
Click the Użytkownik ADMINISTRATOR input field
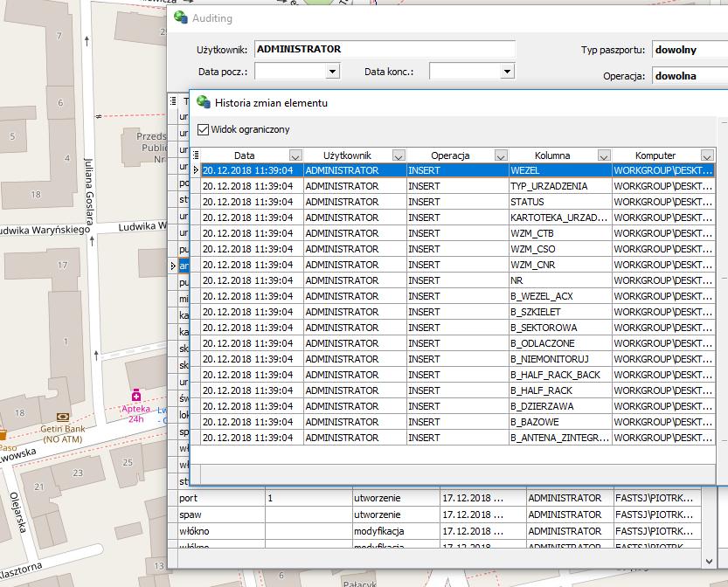pyautogui.click(x=385, y=49)
